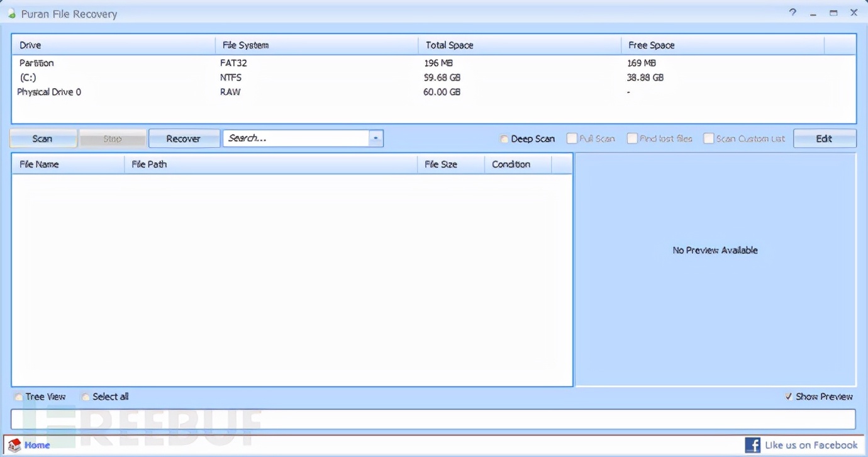Select Physical Drive 0 in the list

coord(49,92)
